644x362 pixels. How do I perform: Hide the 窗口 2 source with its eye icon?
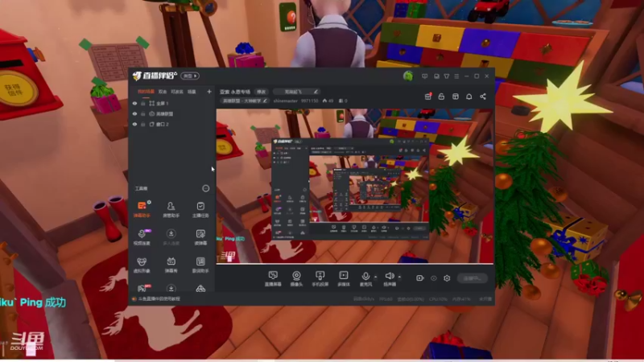click(x=134, y=124)
